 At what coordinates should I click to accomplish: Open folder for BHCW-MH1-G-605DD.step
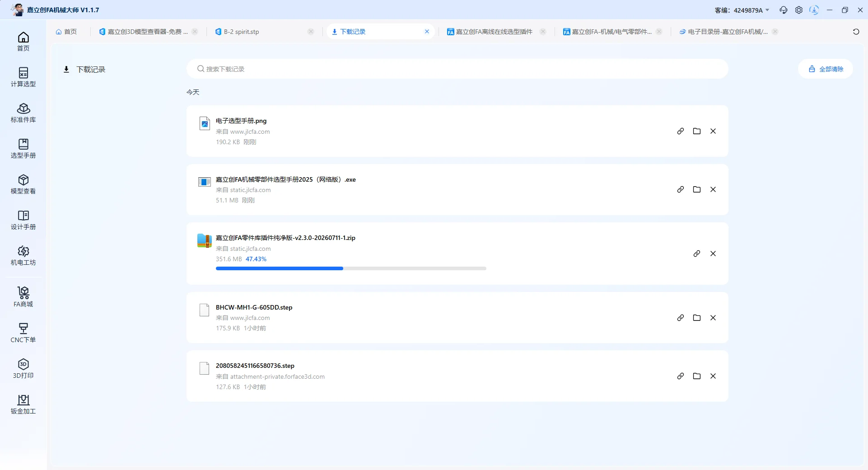697,318
